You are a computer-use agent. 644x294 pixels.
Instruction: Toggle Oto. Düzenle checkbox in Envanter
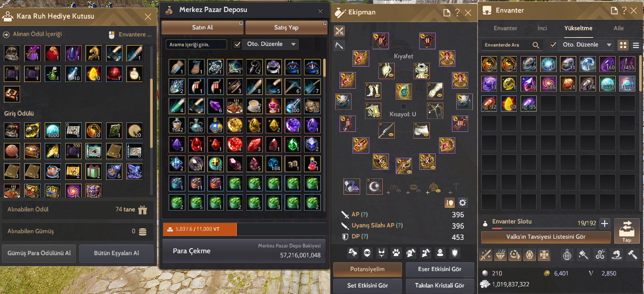pos(553,45)
